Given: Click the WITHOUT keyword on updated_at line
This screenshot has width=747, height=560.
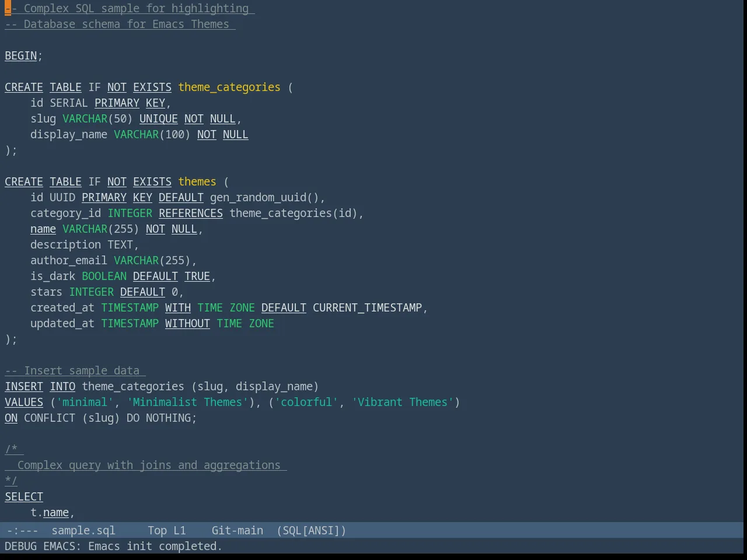Looking at the screenshot, I should (x=187, y=324).
